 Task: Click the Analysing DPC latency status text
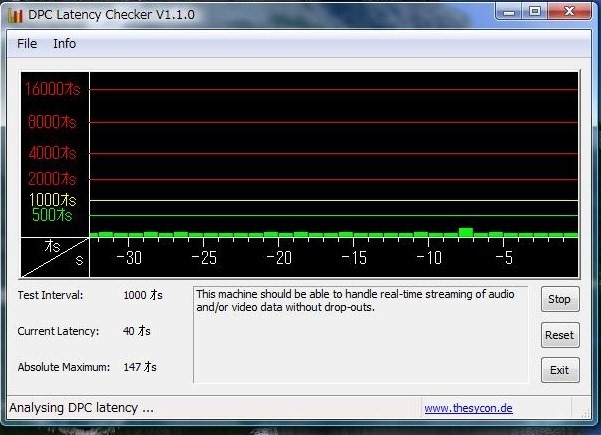[82, 408]
